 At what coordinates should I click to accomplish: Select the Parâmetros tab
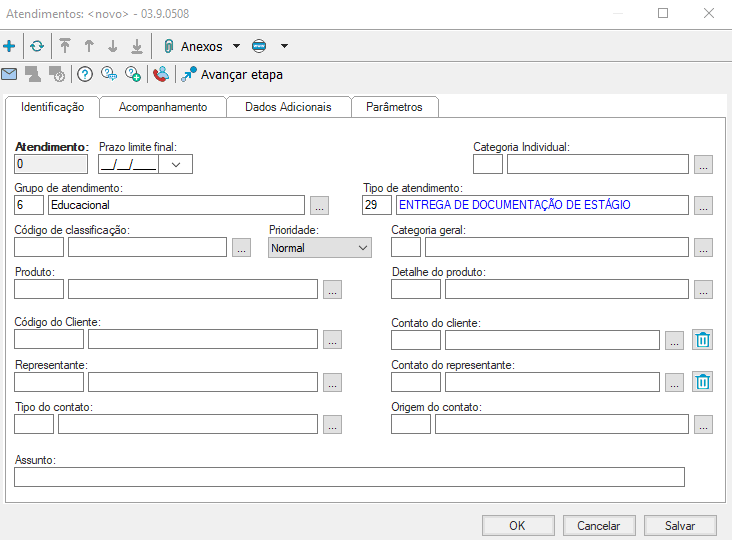click(x=394, y=107)
